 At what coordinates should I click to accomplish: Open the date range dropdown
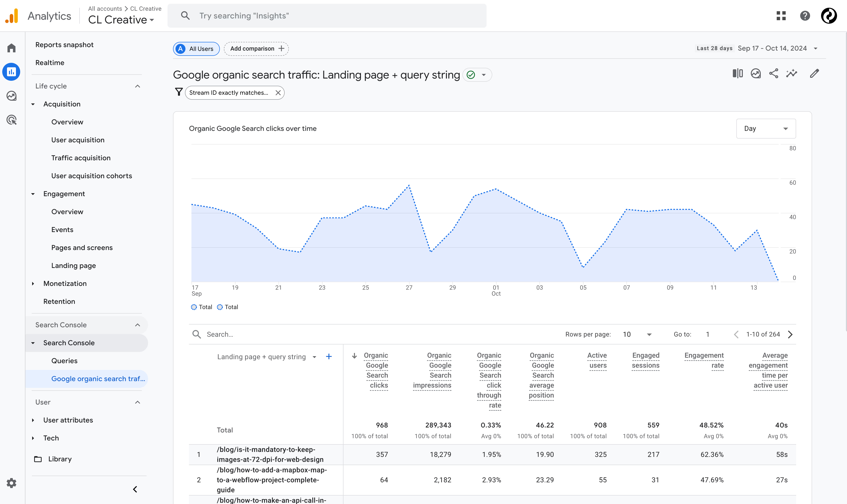click(778, 48)
